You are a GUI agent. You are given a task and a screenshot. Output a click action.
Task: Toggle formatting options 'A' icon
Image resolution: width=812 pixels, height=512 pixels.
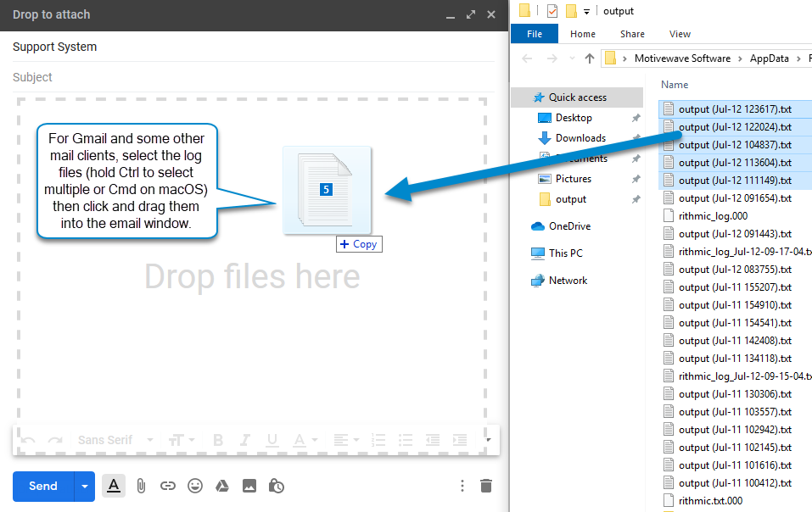113,486
